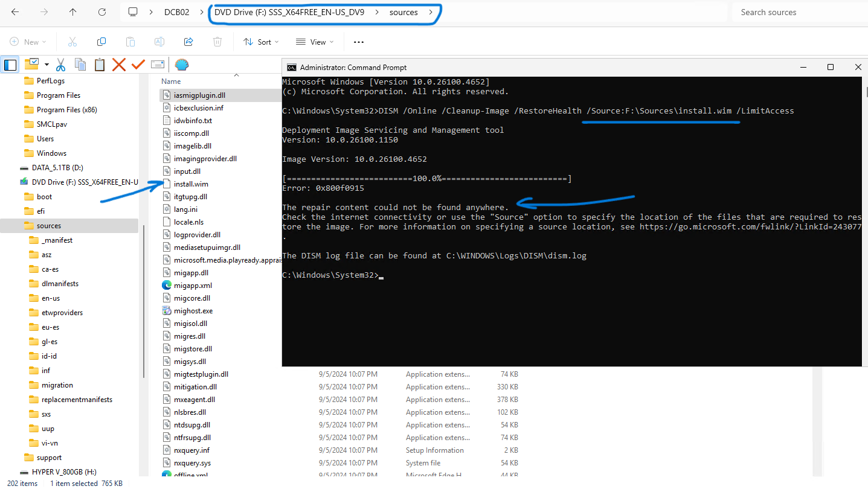
Task: Select HYPER V_800GB (H:) drive
Action: click(64, 472)
